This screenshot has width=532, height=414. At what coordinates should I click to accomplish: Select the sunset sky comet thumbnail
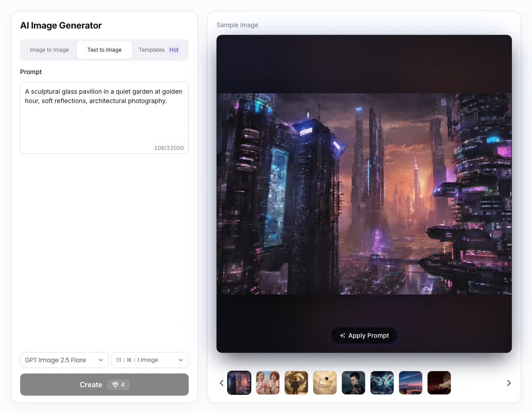tap(411, 383)
